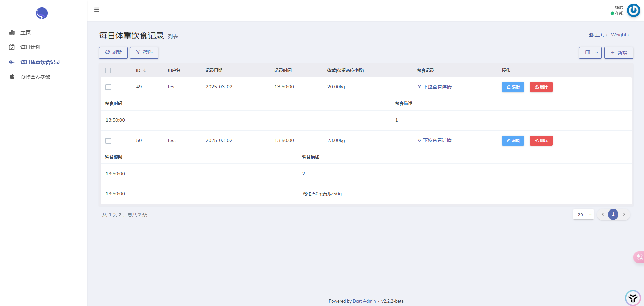Open the Dcat Admin footer link
Image resolution: width=644 pixels, height=306 pixels.
(364, 301)
